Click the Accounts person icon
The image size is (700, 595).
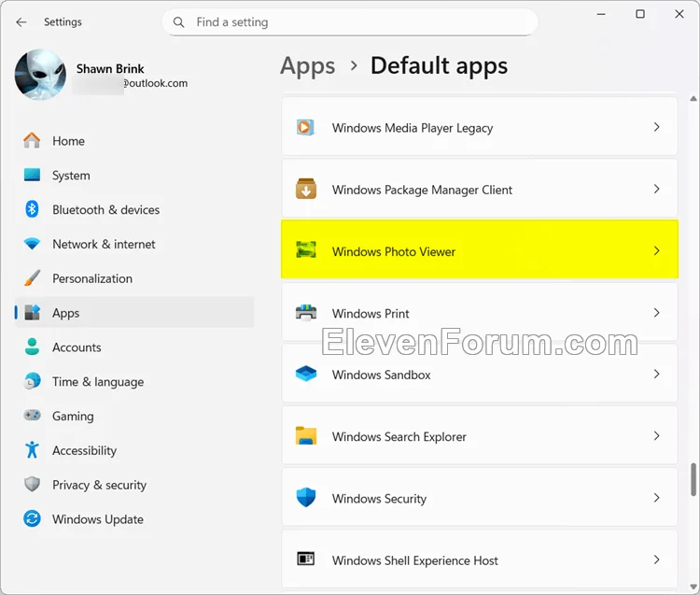32,347
